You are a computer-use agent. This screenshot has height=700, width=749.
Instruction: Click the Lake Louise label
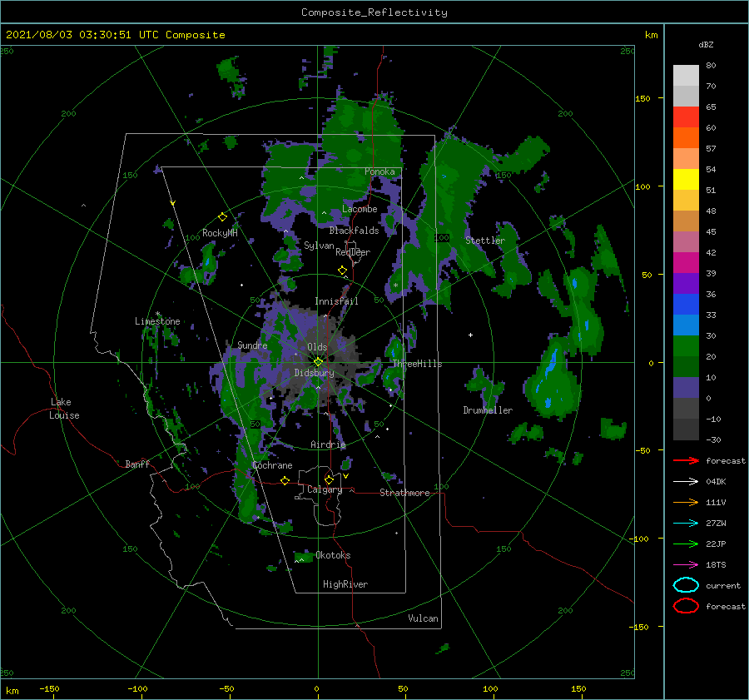[65, 409]
